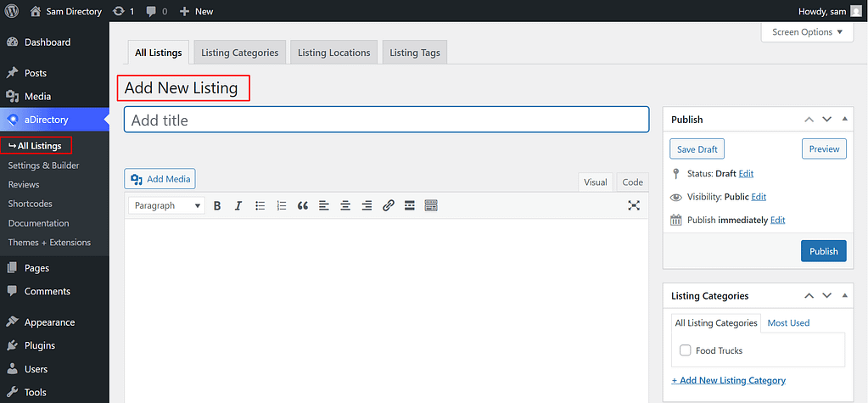The height and width of the screenshot is (403, 868).
Task: Expand the Screen Options dropdown
Action: click(x=808, y=32)
